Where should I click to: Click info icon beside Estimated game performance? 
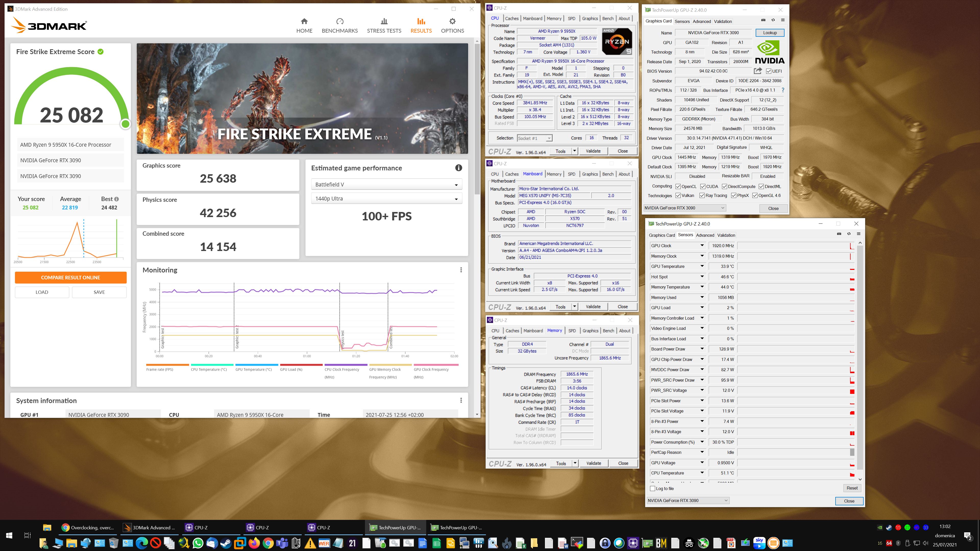458,168
